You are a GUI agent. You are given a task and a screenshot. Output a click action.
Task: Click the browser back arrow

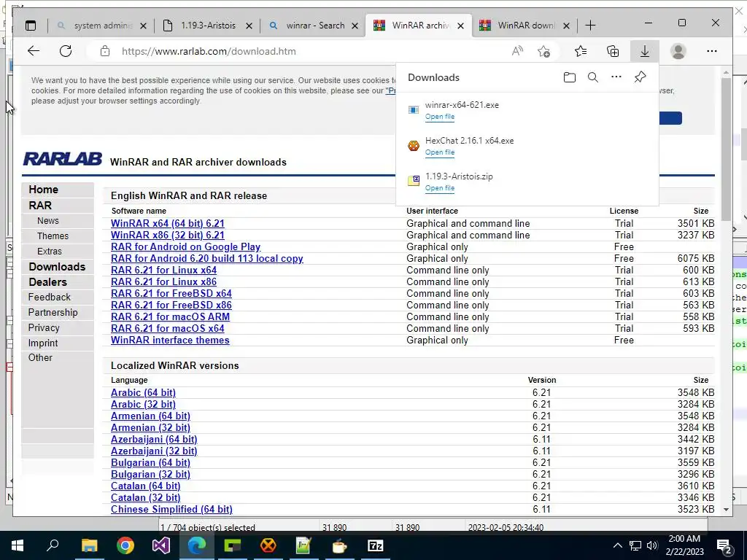click(x=34, y=51)
